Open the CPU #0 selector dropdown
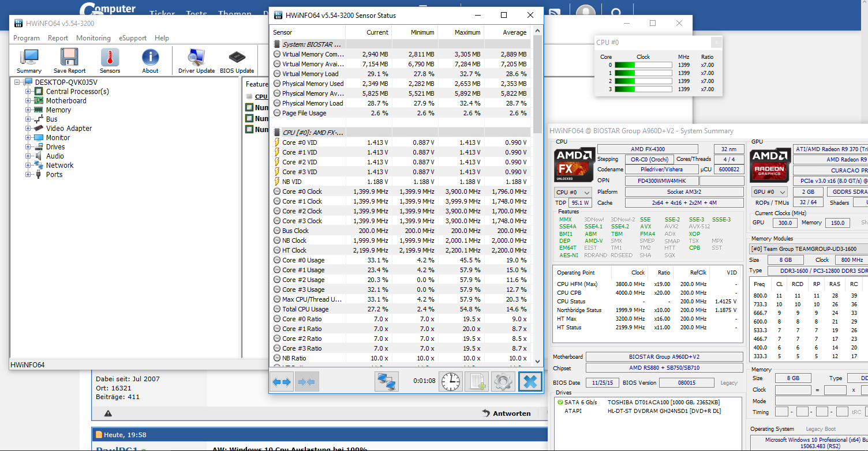This screenshot has width=868, height=451. pyautogui.click(x=573, y=192)
